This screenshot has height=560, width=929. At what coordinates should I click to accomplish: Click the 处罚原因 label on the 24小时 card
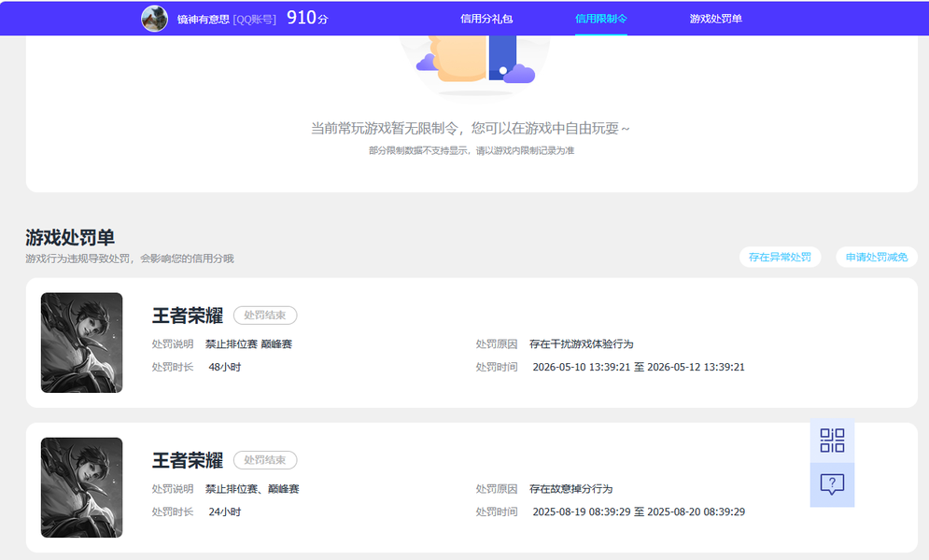pos(497,489)
